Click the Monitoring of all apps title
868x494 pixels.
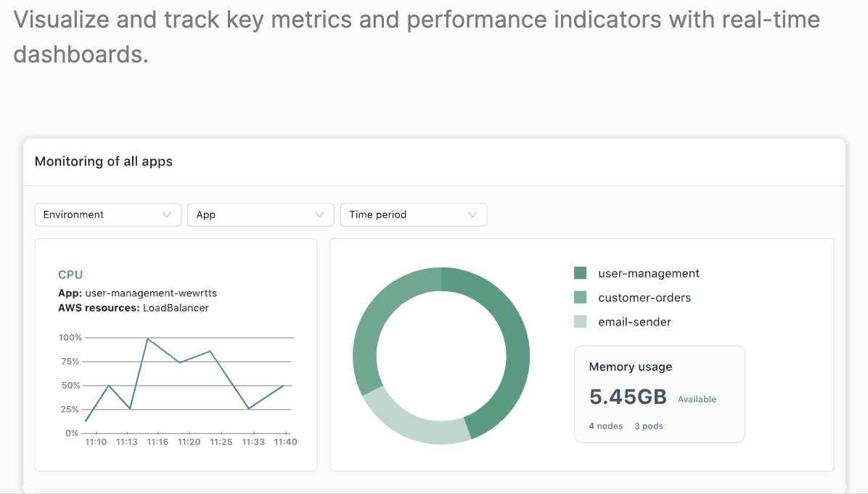tap(103, 161)
